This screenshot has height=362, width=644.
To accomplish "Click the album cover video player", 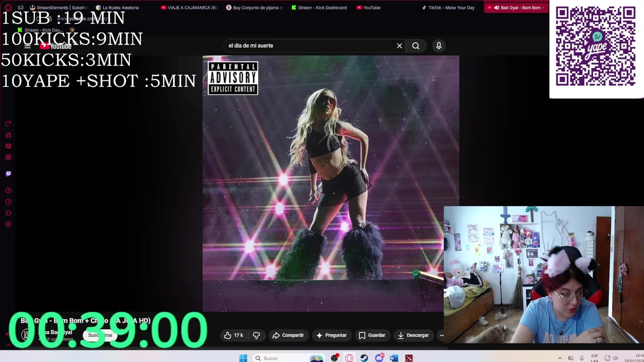I will [331, 184].
